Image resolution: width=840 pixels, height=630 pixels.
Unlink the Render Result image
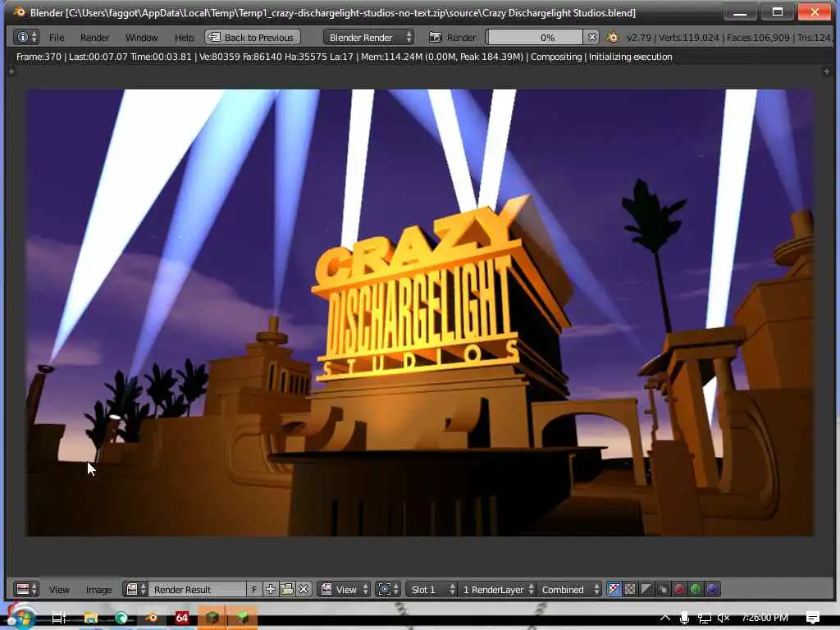click(x=304, y=589)
